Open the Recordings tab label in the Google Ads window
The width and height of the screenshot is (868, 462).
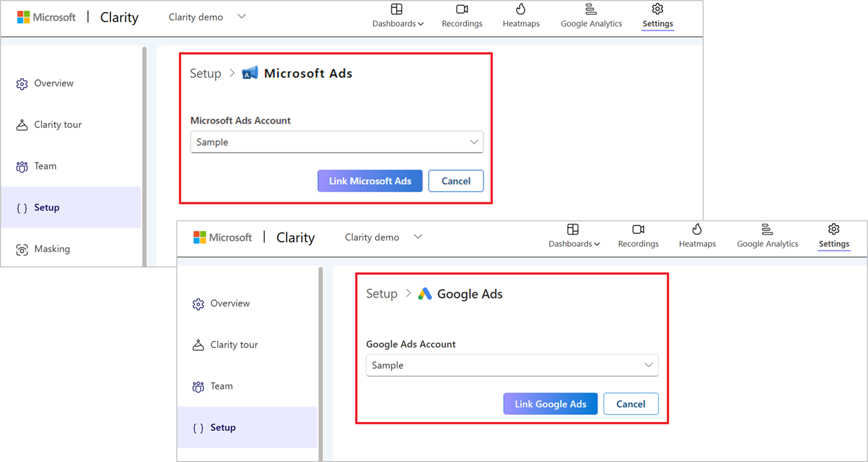click(x=638, y=244)
